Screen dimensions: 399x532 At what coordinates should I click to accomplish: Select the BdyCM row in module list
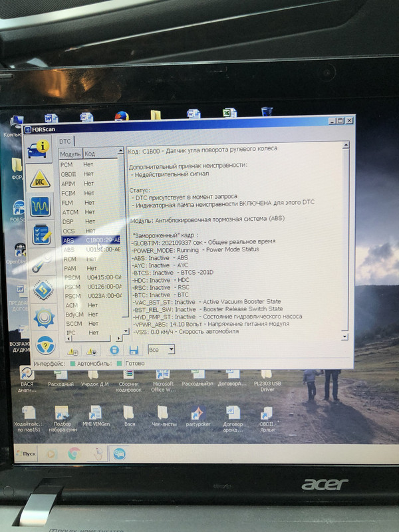94,315
